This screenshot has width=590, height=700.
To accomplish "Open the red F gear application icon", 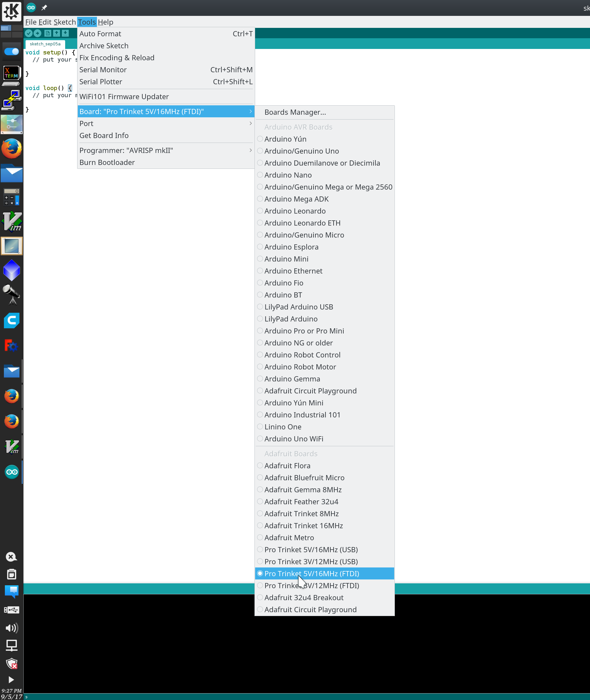I will click(11, 346).
